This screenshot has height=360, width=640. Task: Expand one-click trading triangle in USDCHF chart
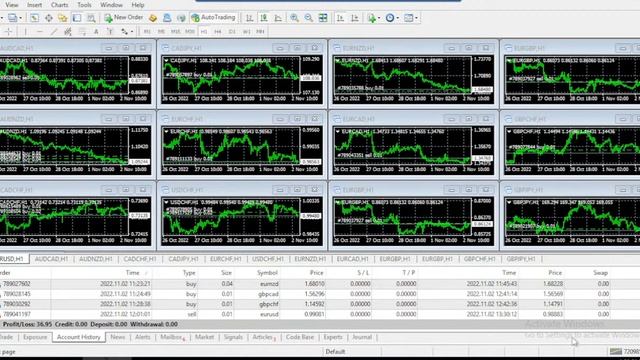[166, 202]
